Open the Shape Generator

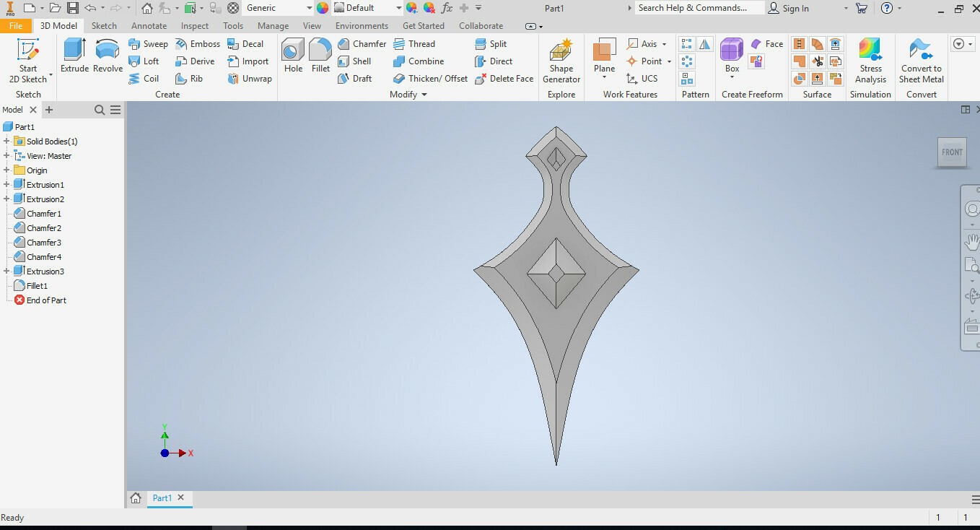point(561,61)
